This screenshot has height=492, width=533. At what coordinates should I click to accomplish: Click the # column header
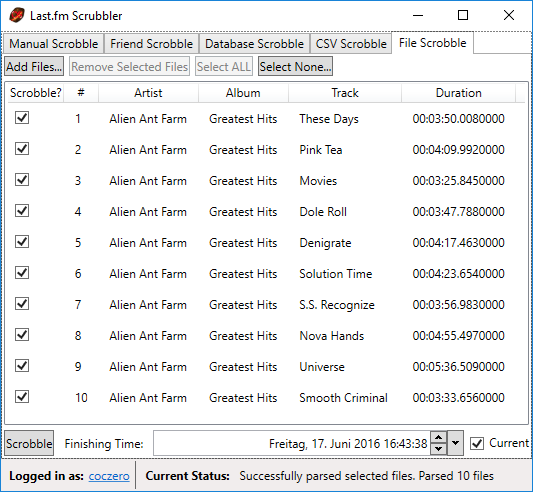tap(81, 93)
